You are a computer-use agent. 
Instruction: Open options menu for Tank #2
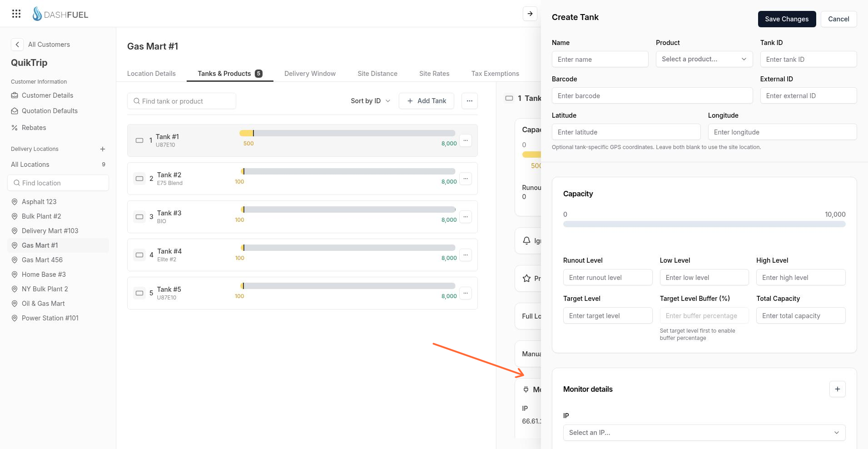coord(466,179)
